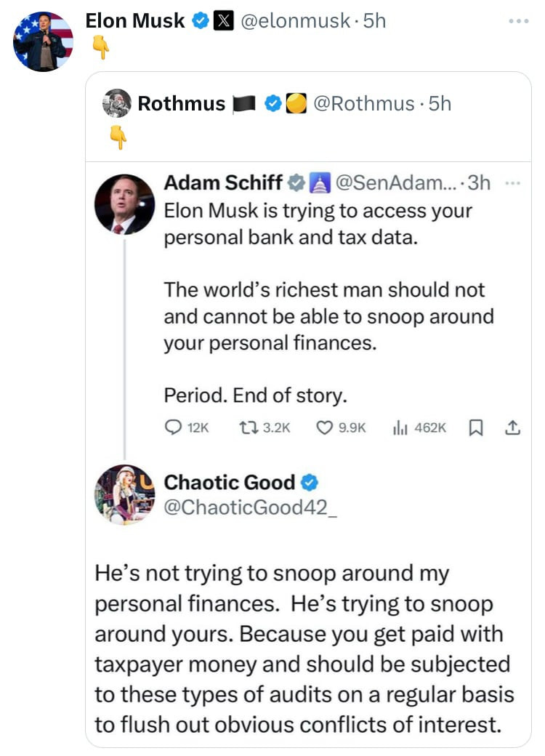This screenshot has width=545, height=756.
Task: Open Elon Musk's profile picture
Action: click(43, 41)
